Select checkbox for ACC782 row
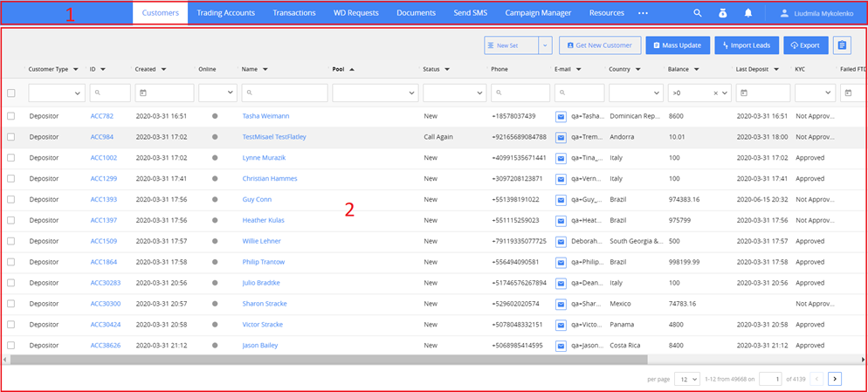This screenshot has width=868, height=392. pyautogui.click(x=11, y=115)
